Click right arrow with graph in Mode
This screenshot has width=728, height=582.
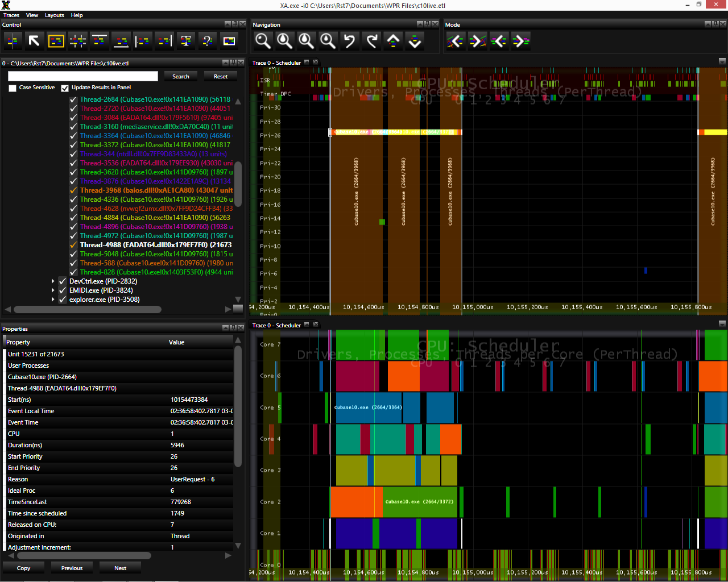pos(477,41)
